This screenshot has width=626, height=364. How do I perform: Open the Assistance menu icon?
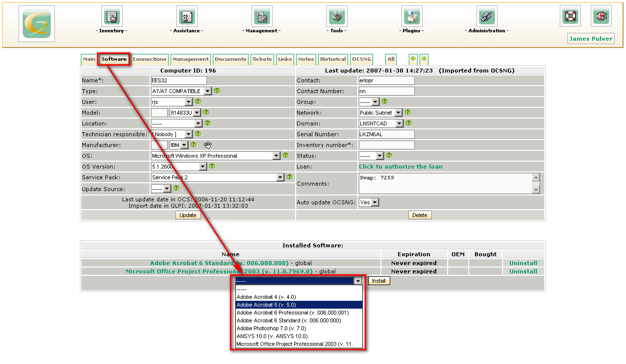(187, 16)
